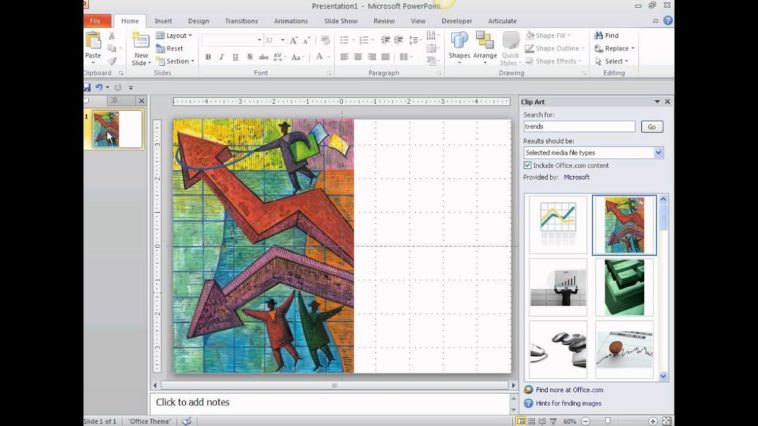
Task: Open the Insert ribbon tab
Action: (163, 20)
